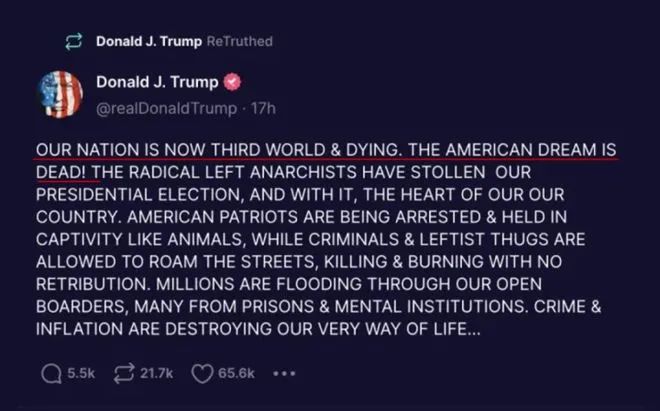
Task: Click the bold author name next to the avatar
Action: coord(157,82)
